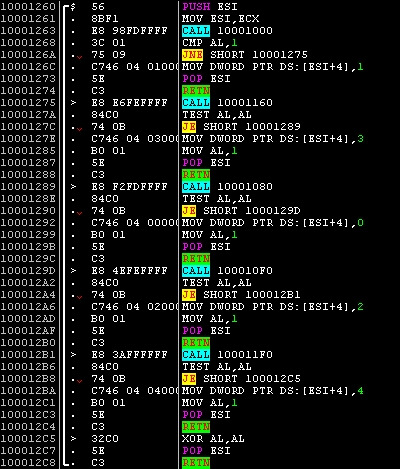Screen dimensions: 400x469
Task: Select MOV ESI,ECX instruction
Action: click(x=220, y=18)
